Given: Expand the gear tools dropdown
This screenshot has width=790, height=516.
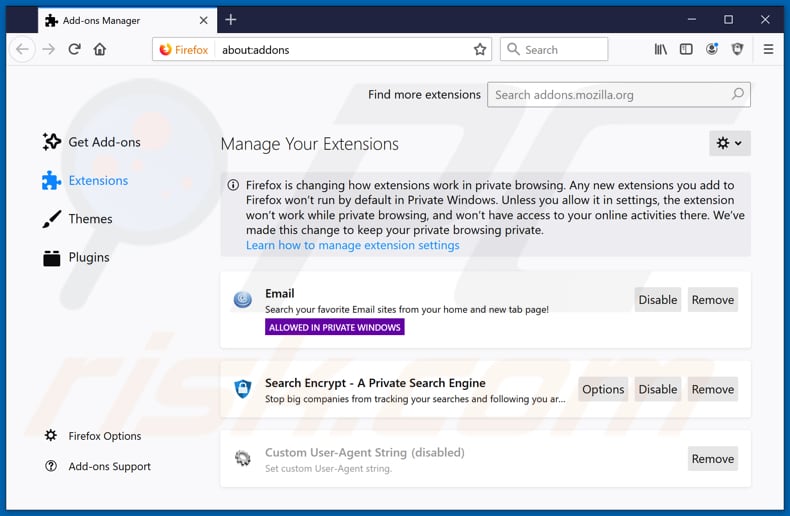Looking at the screenshot, I should click(730, 143).
